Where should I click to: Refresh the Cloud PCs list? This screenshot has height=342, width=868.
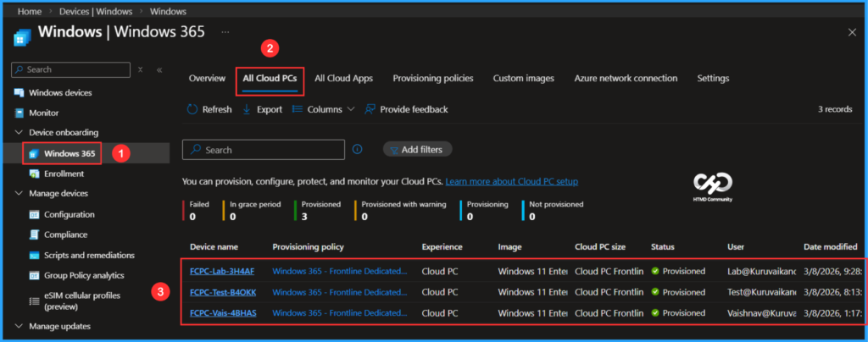point(209,109)
